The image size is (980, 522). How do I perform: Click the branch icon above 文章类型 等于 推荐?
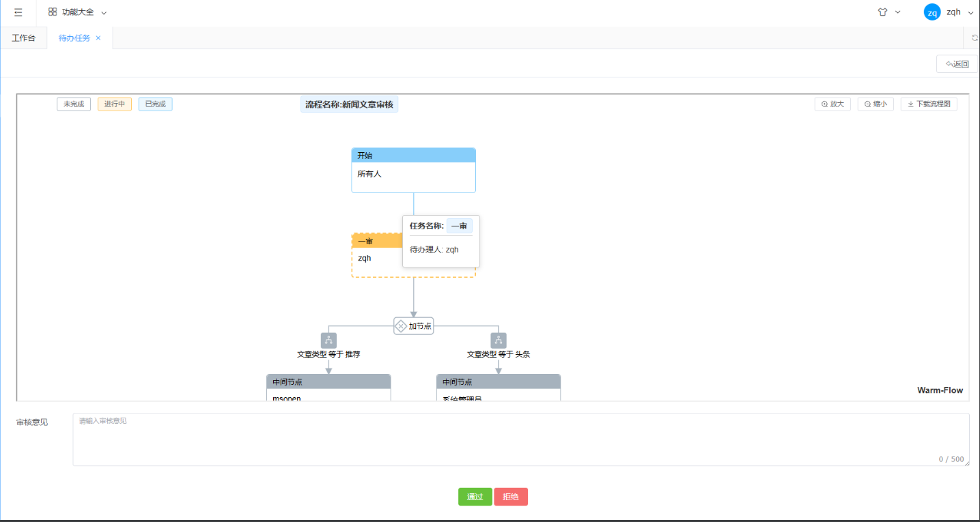coord(328,340)
